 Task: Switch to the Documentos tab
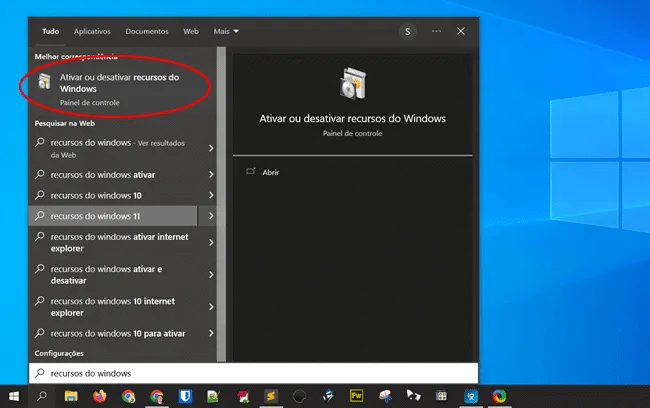[147, 32]
